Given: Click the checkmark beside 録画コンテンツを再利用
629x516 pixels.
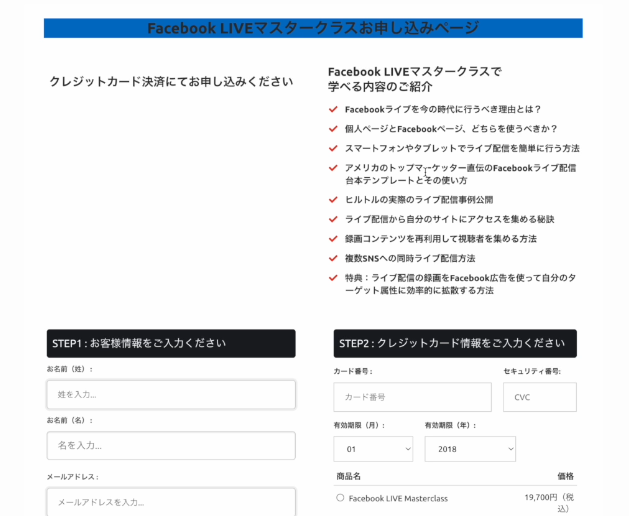Looking at the screenshot, I should click(333, 239).
